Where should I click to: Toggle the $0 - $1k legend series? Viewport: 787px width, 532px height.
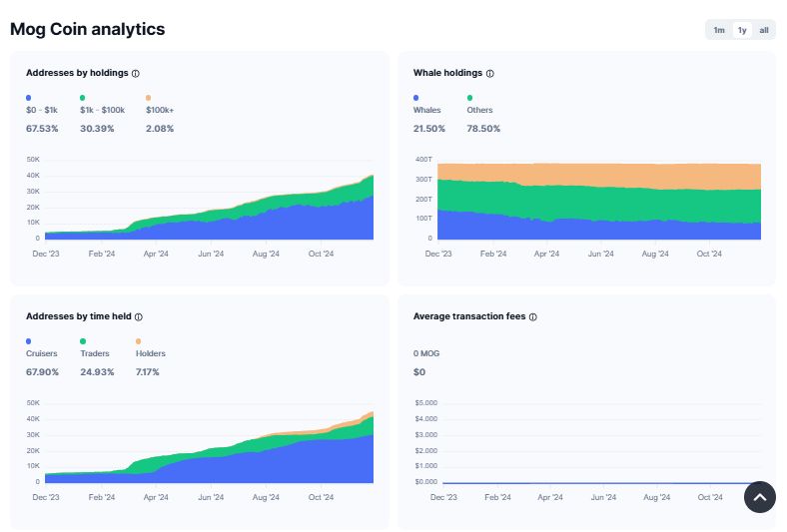click(x=41, y=110)
